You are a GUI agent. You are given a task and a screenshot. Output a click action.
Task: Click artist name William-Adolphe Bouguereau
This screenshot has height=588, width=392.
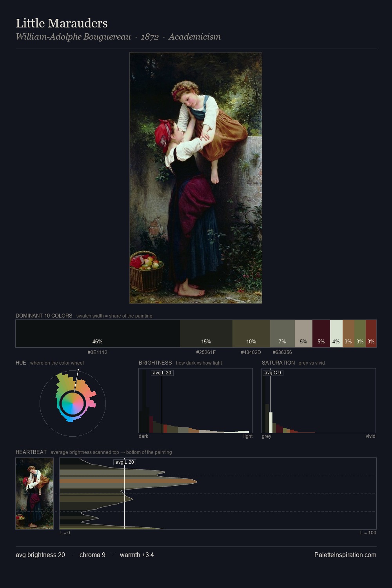pos(73,37)
